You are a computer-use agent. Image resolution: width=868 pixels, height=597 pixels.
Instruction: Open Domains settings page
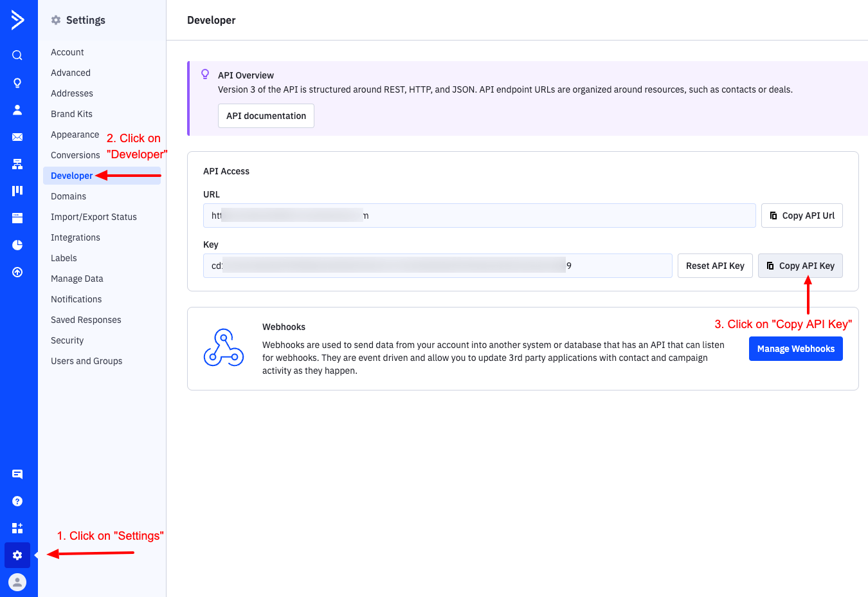click(x=69, y=196)
